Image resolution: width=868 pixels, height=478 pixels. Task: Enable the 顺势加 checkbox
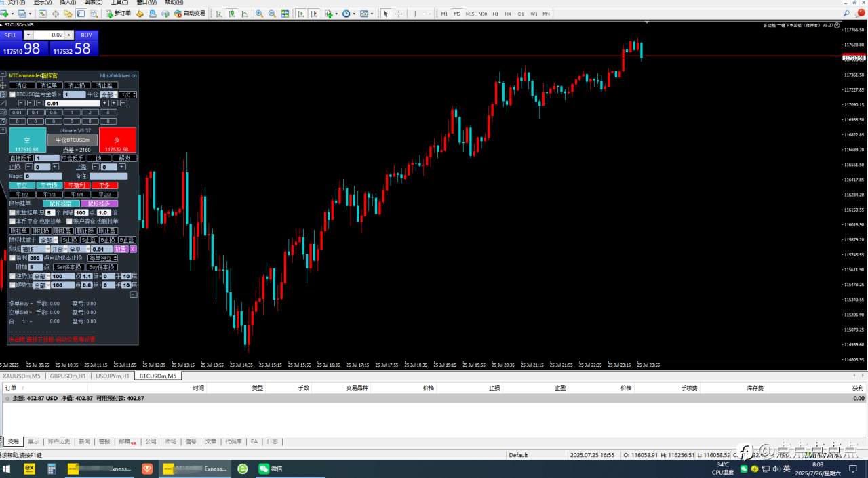coord(12,285)
